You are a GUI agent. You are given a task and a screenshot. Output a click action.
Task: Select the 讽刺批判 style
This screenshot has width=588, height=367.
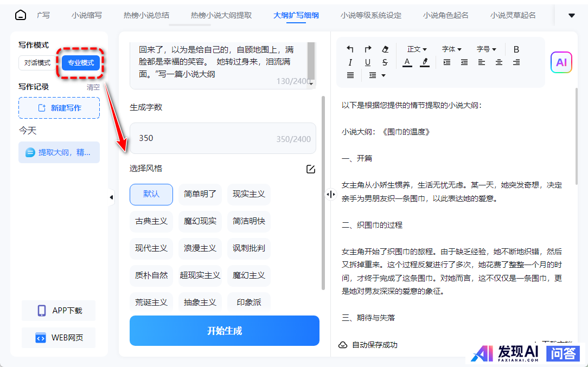coord(248,248)
